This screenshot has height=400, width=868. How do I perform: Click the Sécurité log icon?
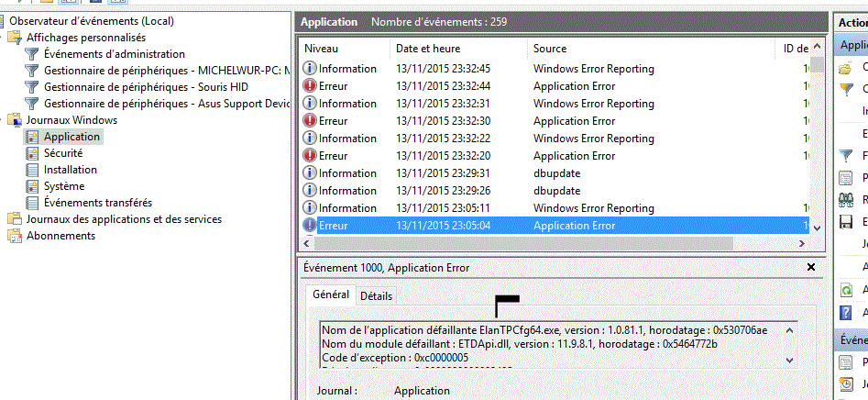pyautogui.click(x=33, y=153)
